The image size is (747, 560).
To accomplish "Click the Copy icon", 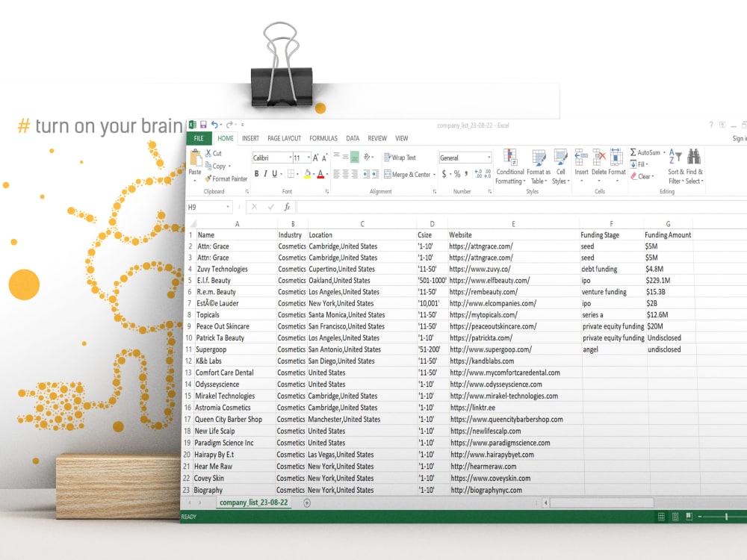I will (208, 166).
